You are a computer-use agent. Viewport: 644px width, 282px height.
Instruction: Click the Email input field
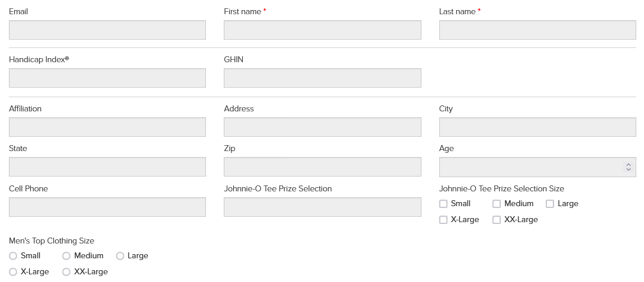(107, 30)
